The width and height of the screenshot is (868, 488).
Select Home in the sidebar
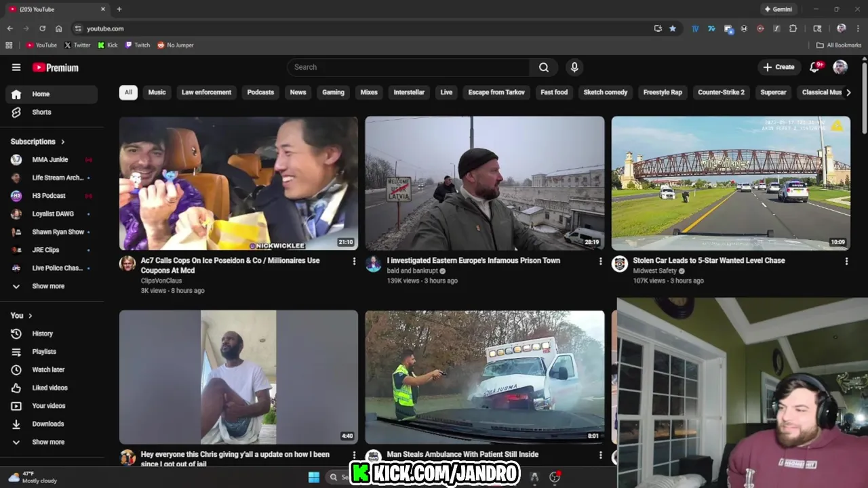[52, 94]
